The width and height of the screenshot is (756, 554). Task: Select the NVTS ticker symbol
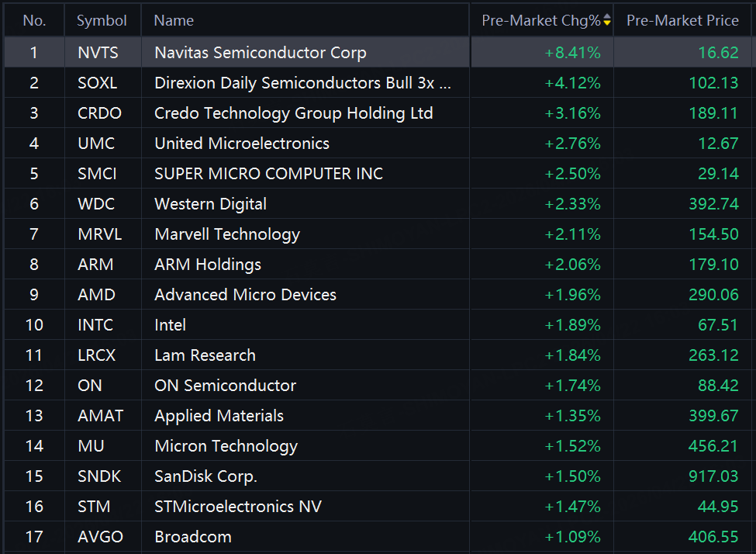[x=99, y=53]
